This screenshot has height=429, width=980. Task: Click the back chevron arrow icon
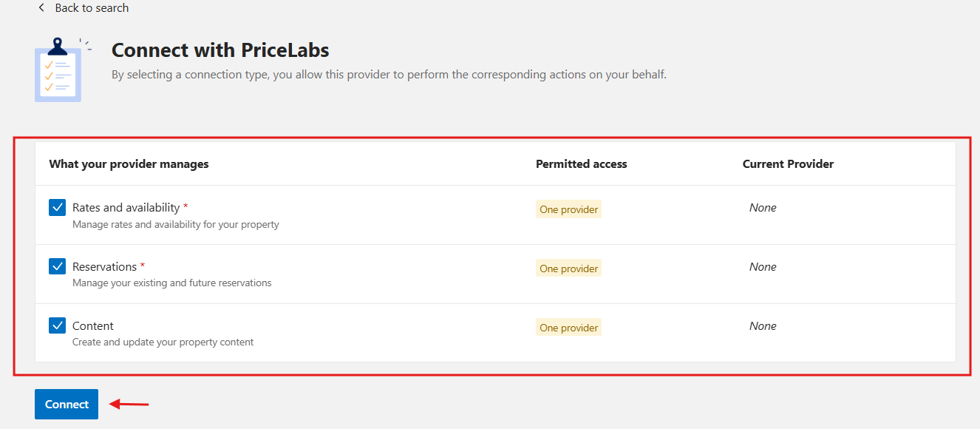[x=41, y=7]
